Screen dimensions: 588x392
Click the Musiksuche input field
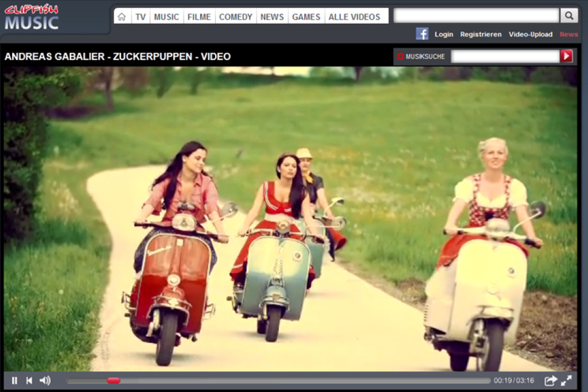[505, 56]
